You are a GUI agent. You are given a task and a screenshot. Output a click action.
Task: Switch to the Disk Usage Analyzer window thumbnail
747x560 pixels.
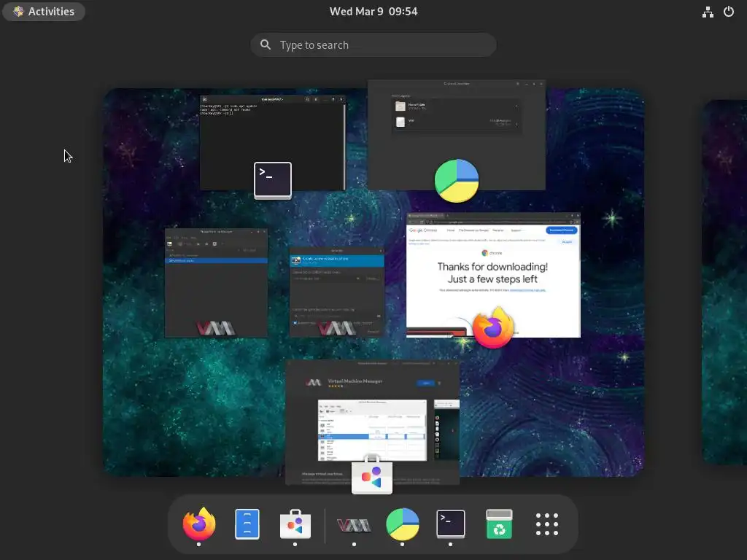[457, 135]
